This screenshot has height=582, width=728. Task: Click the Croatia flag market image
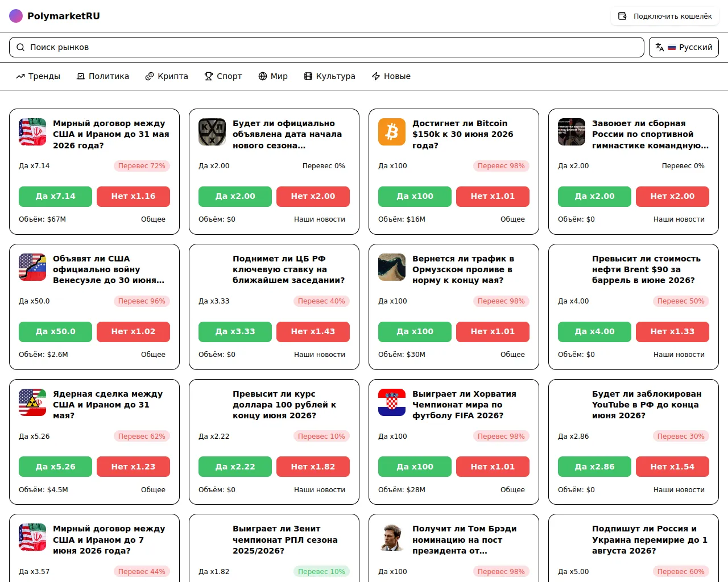click(x=392, y=402)
